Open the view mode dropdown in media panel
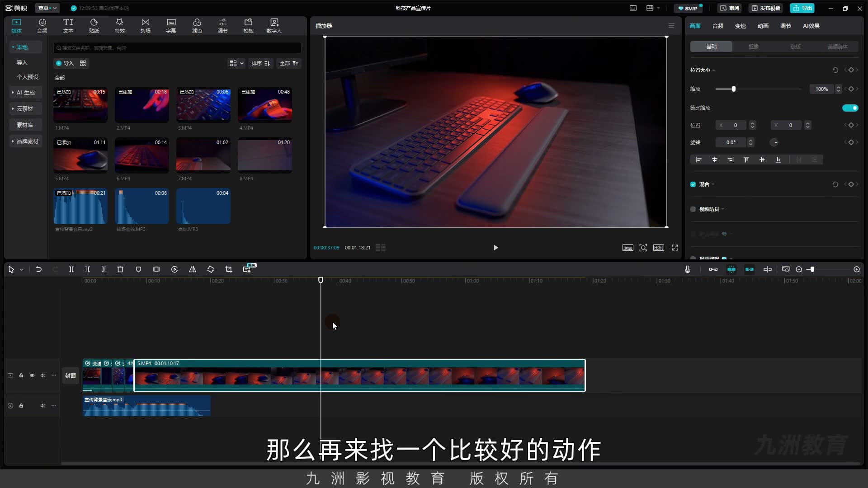Screen dimensions: 868x488 236,63
